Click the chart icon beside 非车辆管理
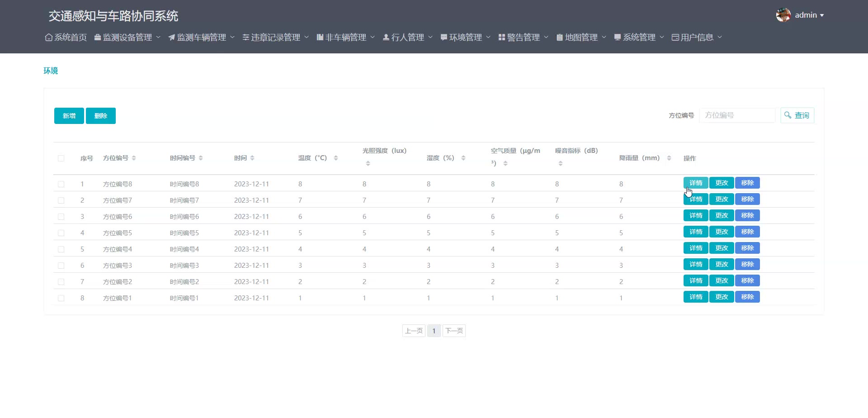This screenshot has width=868, height=418. (x=320, y=38)
